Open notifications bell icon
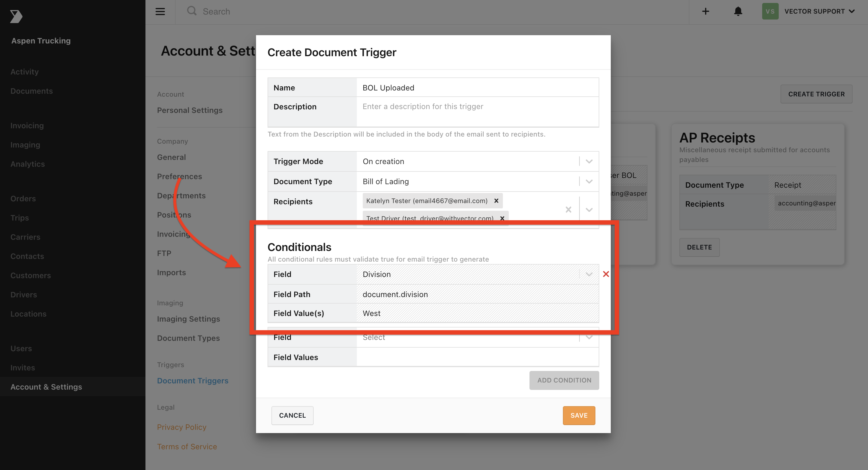 (x=738, y=12)
